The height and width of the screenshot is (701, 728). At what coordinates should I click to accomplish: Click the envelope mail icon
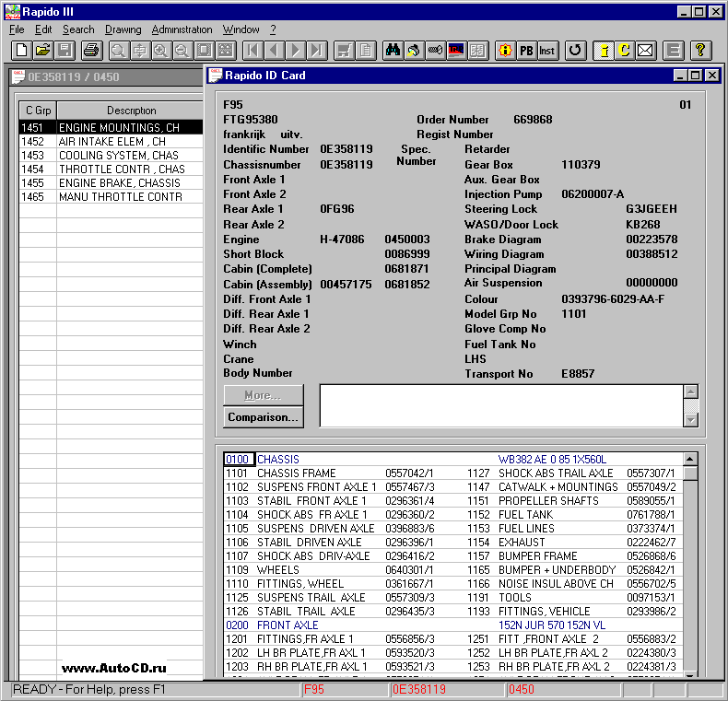[x=645, y=50]
